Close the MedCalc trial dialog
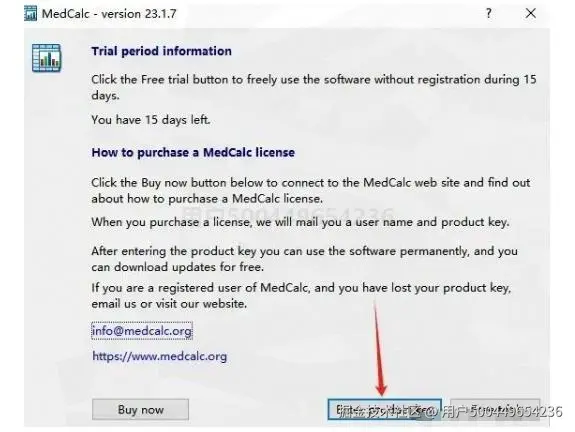 pyautogui.click(x=531, y=14)
